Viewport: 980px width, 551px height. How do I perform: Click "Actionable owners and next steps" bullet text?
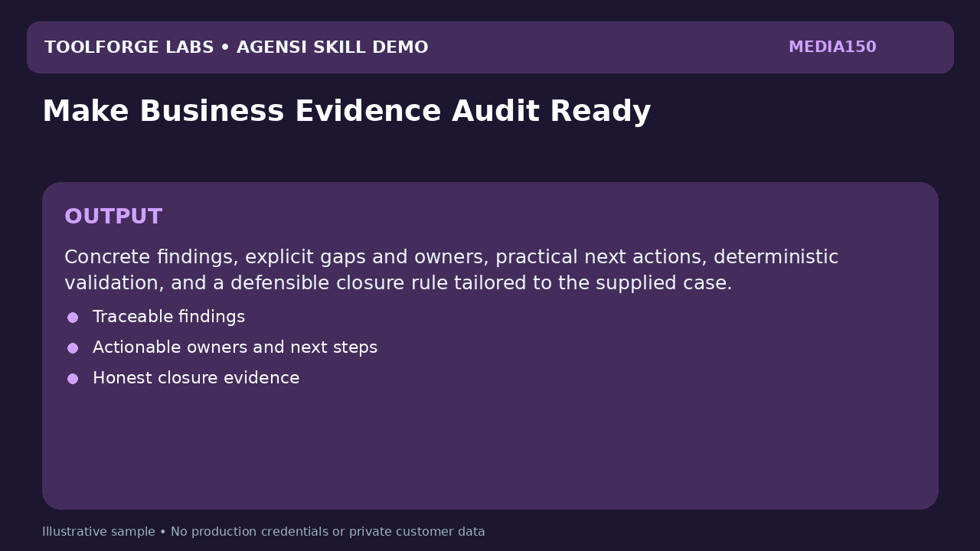[x=235, y=347]
